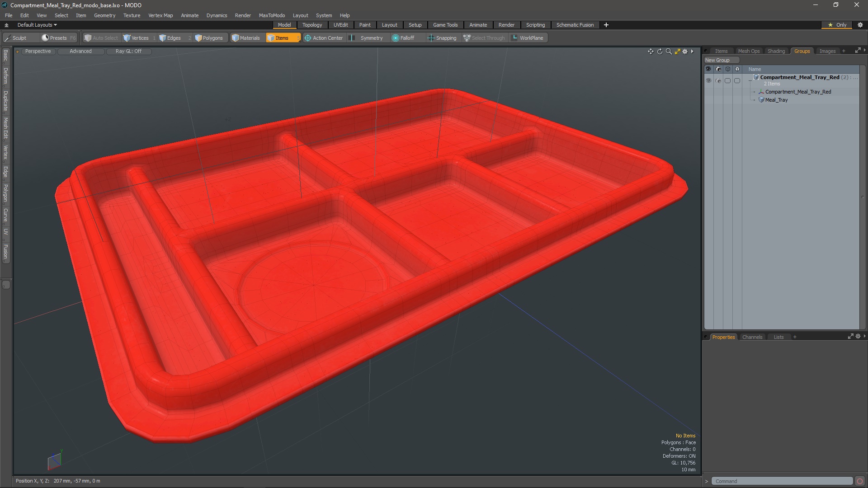Click the viewport zoom magnifier icon
Image resolution: width=868 pixels, height=488 pixels.
click(669, 52)
